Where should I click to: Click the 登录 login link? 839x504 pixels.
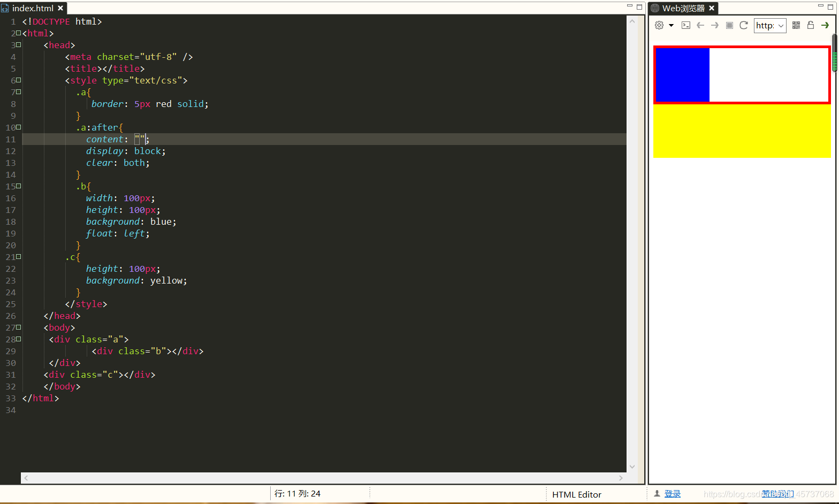pyautogui.click(x=673, y=494)
